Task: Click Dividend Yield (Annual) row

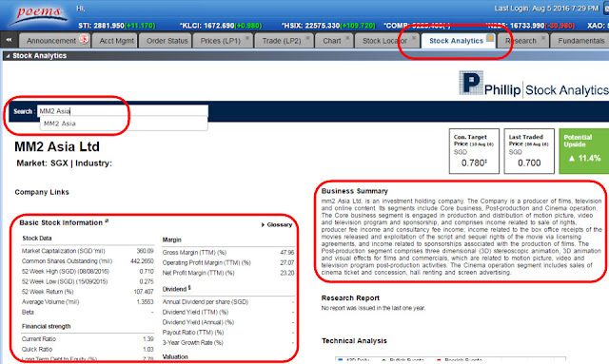Action: [x=228, y=322]
